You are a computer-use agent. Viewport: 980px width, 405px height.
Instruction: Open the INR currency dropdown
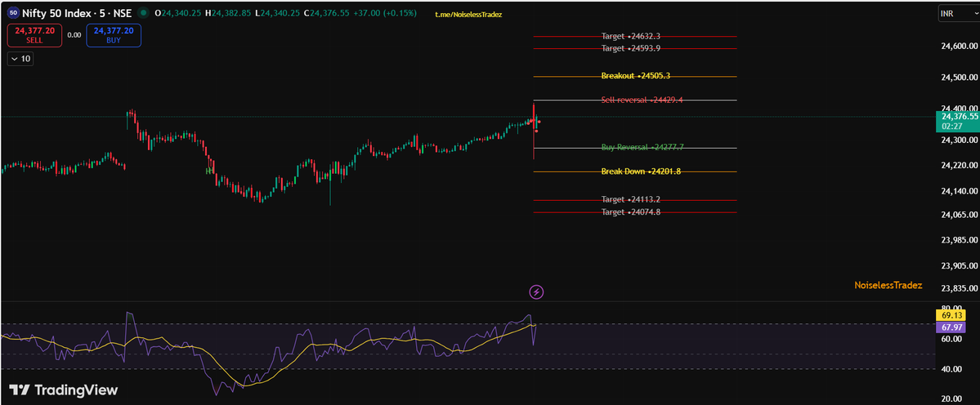(x=959, y=15)
